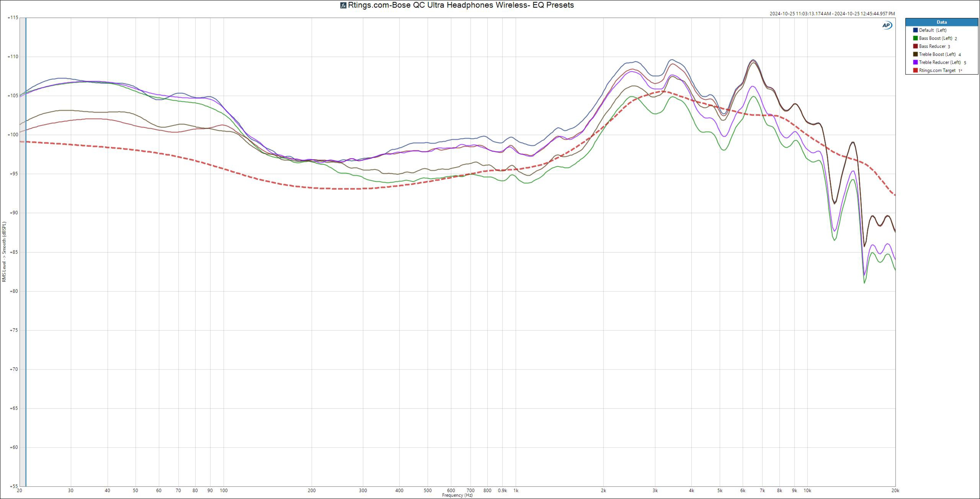
Task: Click the fx icon beside the graph title
Action: (343, 5)
